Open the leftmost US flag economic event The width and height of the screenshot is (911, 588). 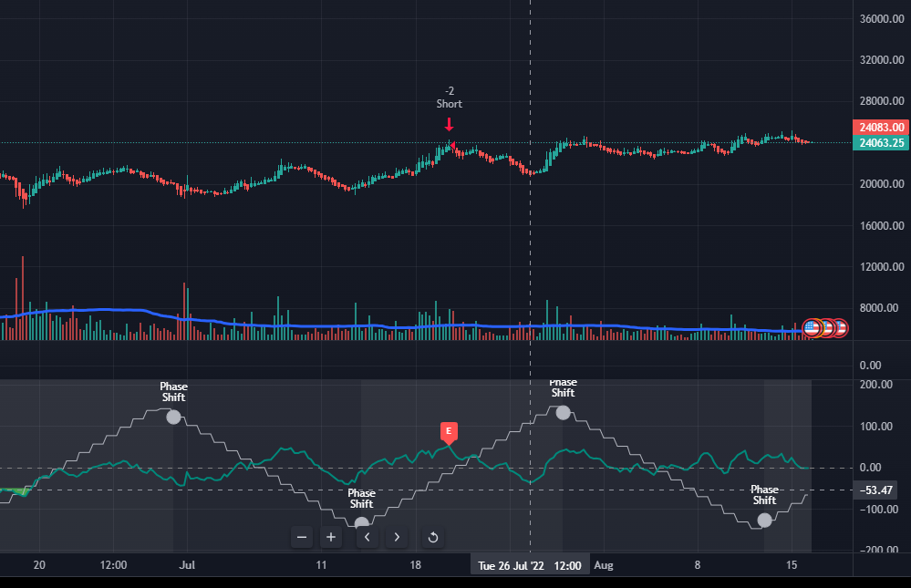pyautogui.click(x=812, y=328)
